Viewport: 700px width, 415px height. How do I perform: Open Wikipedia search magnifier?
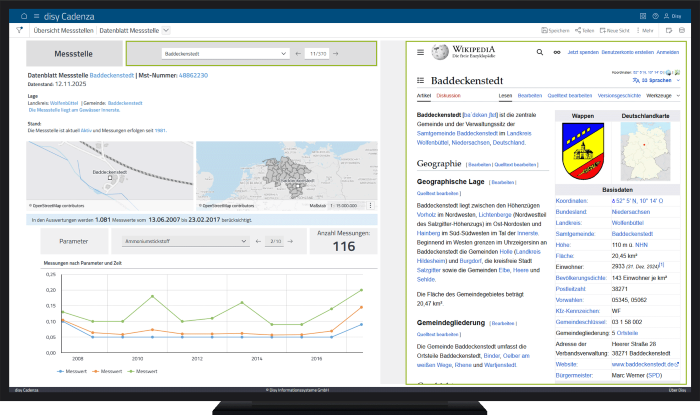tap(540, 52)
